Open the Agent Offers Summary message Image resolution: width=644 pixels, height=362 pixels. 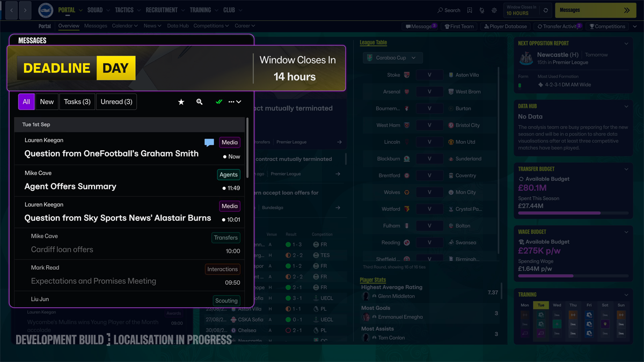click(x=129, y=181)
